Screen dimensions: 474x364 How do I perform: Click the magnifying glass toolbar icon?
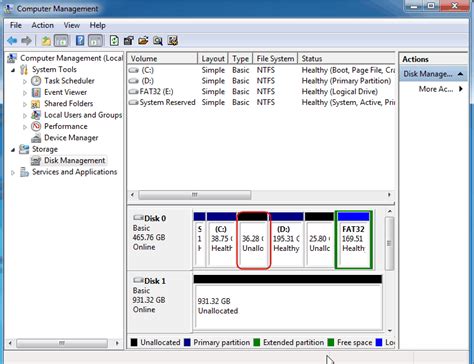[158, 41]
